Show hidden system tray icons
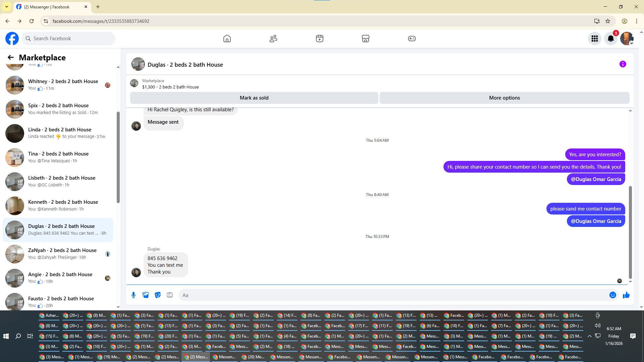This screenshot has height=362, width=644. pos(589,336)
